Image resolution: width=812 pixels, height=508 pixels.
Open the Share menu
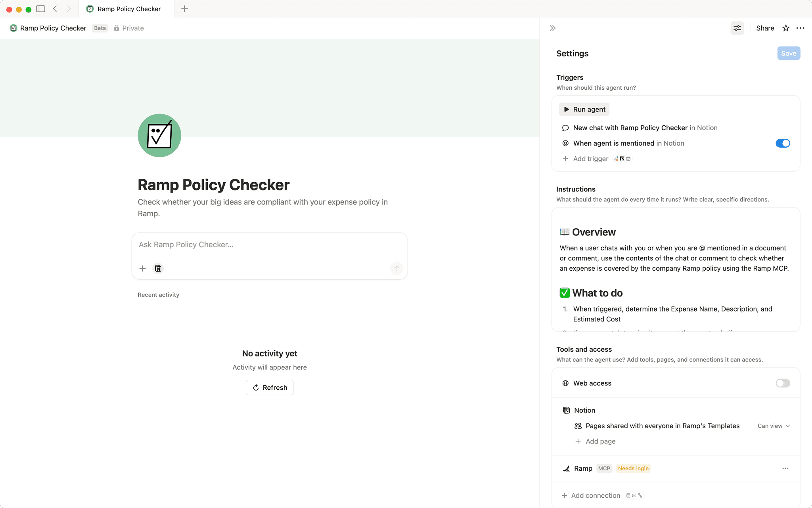pos(764,28)
